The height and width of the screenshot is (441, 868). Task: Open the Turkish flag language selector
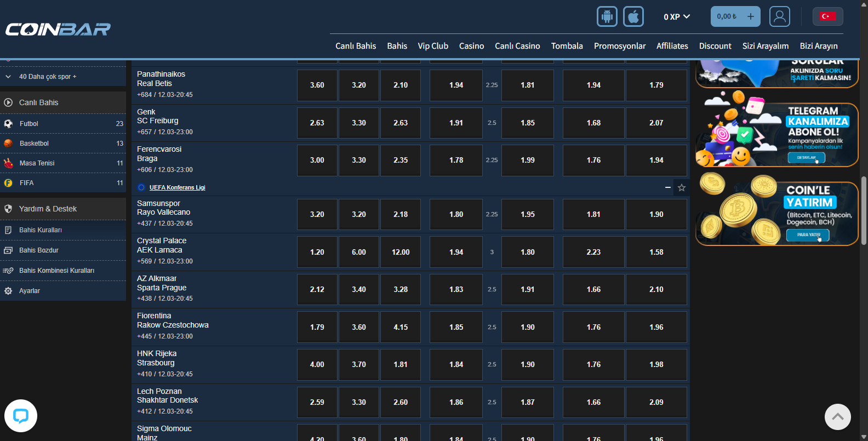click(x=827, y=16)
